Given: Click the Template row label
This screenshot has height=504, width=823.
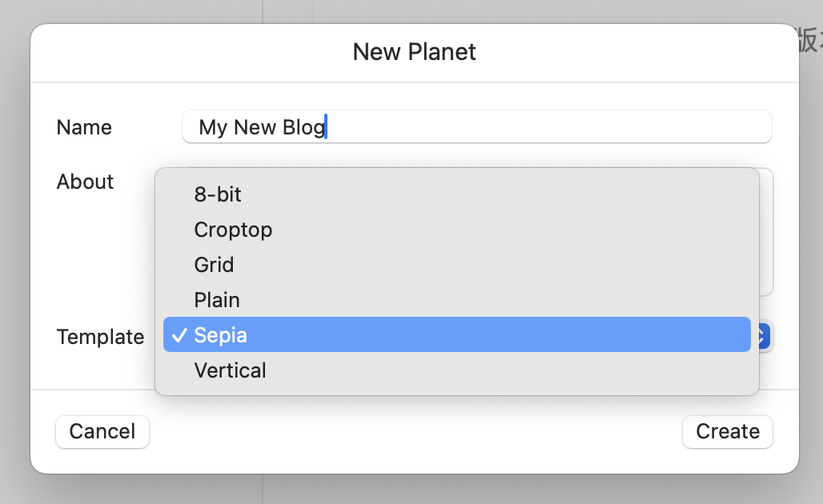Looking at the screenshot, I should 100,337.
